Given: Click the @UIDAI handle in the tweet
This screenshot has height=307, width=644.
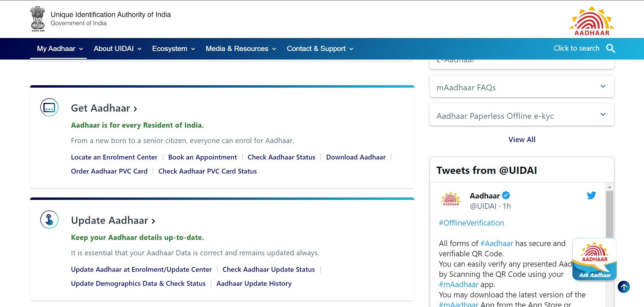Looking at the screenshot, I should [483, 206].
